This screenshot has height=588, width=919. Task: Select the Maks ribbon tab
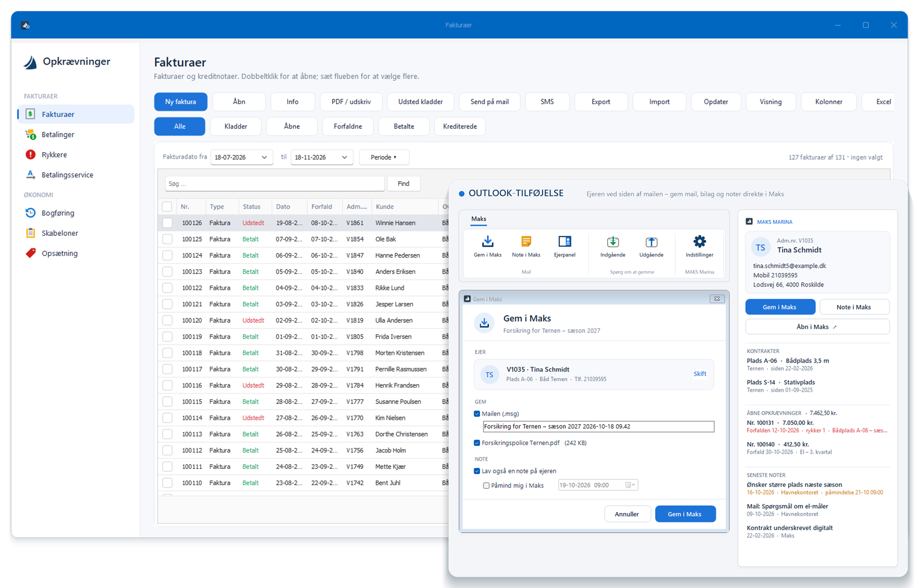pyautogui.click(x=478, y=219)
